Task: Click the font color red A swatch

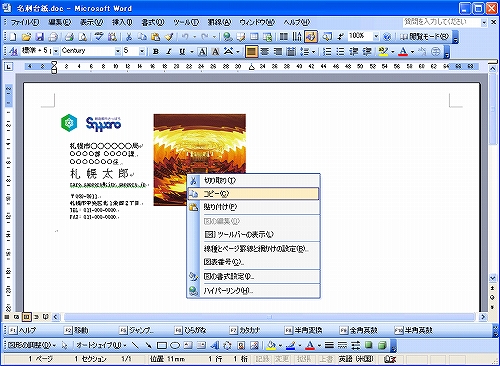Action: [403, 52]
